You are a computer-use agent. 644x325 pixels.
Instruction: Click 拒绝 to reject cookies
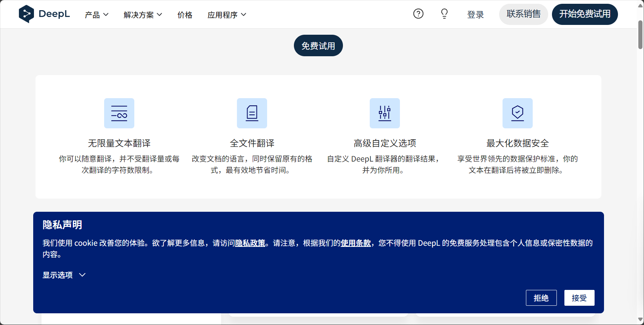pos(541,298)
